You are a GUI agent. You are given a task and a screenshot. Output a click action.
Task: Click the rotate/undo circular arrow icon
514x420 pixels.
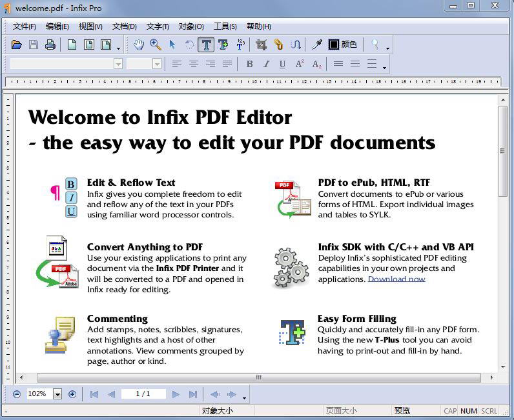[189, 45]
